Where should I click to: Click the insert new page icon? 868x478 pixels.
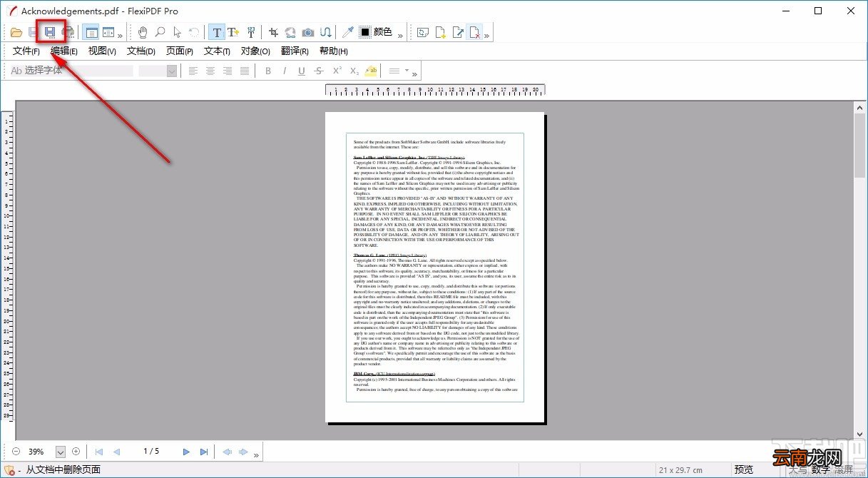pos(441,32)
